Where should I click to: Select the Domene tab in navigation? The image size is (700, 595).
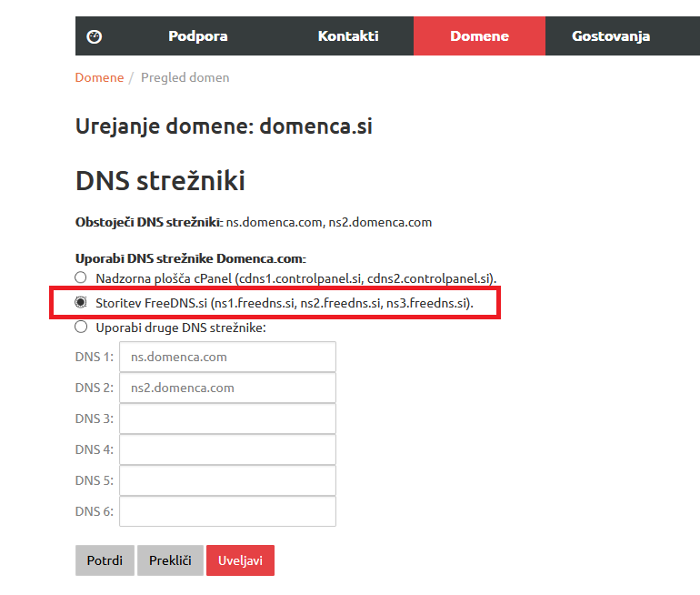click(x=479, y=36)
